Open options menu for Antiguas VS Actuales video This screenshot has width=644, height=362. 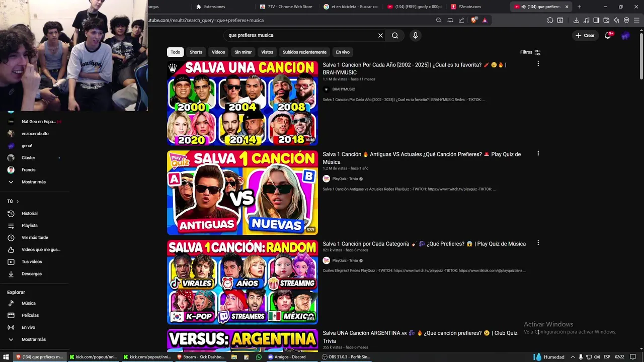pos(538,153)
